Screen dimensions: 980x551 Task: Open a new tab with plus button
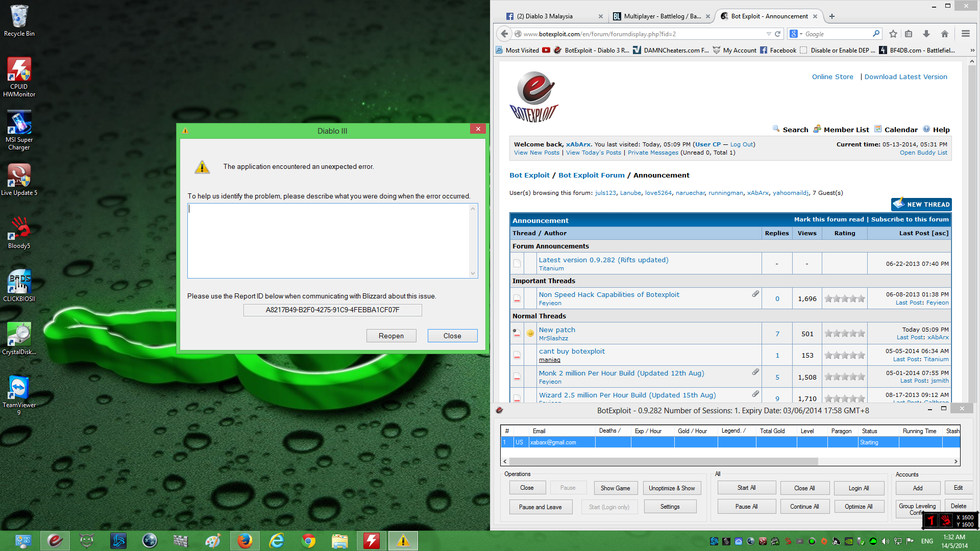[832, 16]
